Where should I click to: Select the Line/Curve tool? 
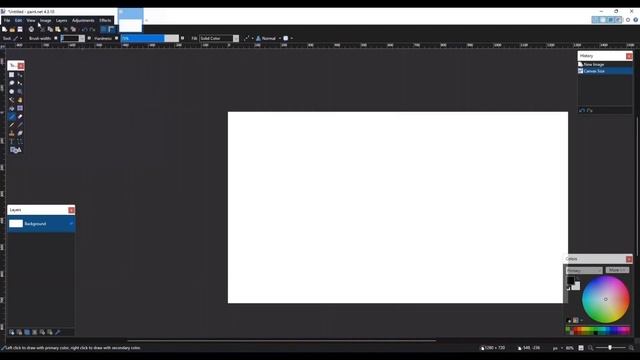(20, 142)
